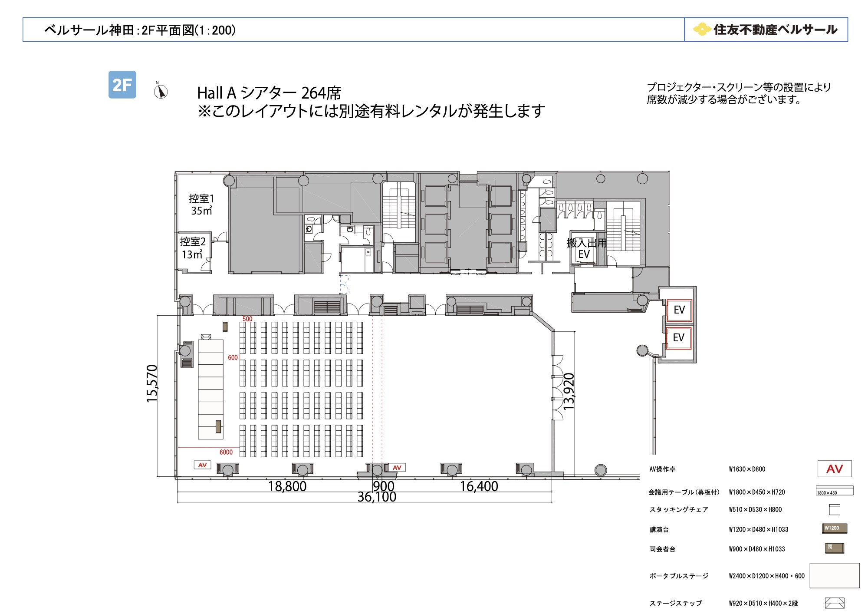Screen dimensions: 868x614
Task: Click the ポータブルステージ legend label
Action: pyautogui.click(x=679, y=576)
